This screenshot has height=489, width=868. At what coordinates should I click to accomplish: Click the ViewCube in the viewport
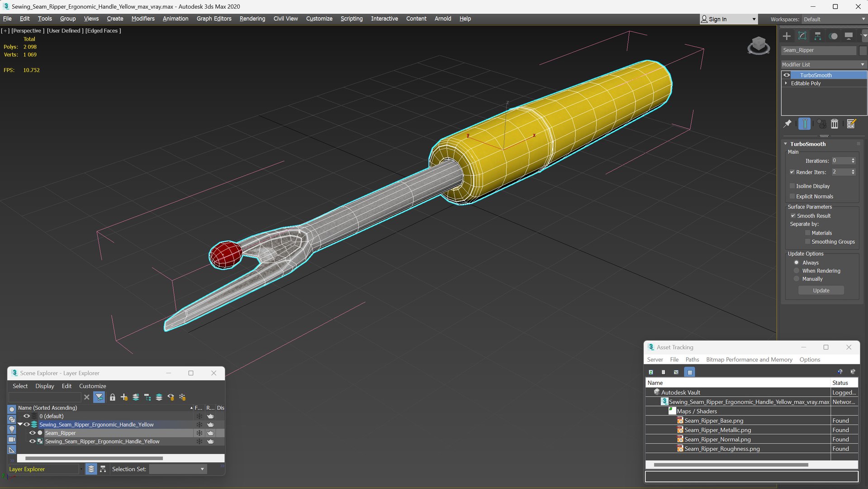click(x=758, y=45)
